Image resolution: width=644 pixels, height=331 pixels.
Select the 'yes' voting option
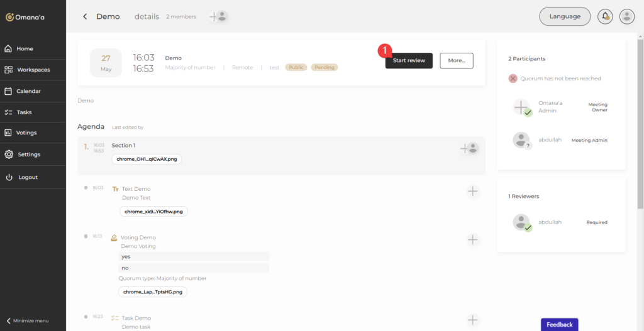coord(194,256)
